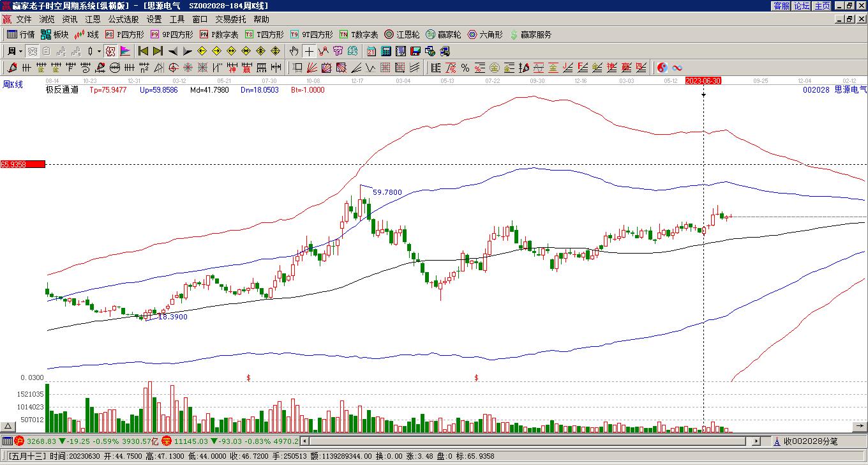Expand the candlestick style dropdown arrow

click(x=99, y=51)
